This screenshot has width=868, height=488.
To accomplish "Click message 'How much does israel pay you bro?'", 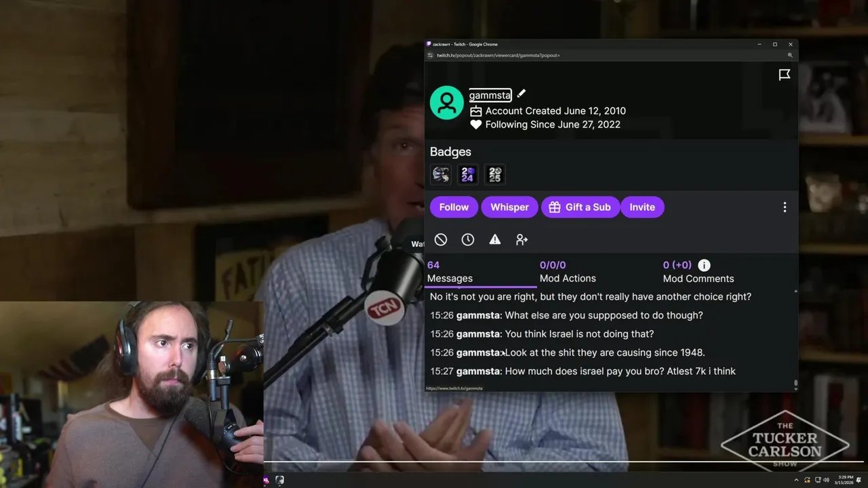I will [x=585, y=371].
